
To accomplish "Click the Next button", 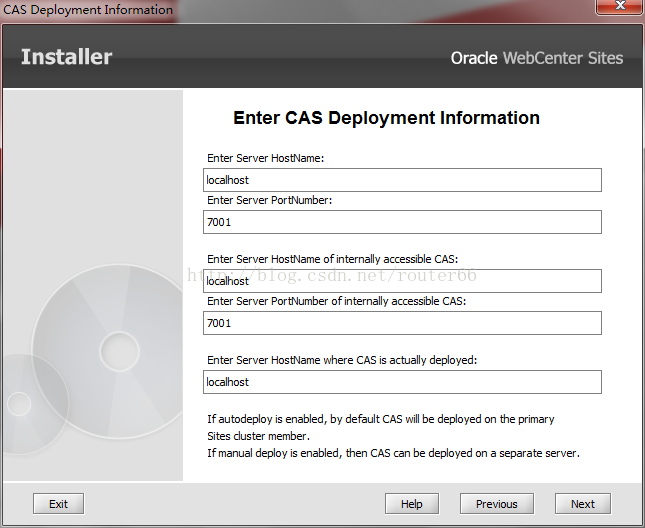I will 582,504.
